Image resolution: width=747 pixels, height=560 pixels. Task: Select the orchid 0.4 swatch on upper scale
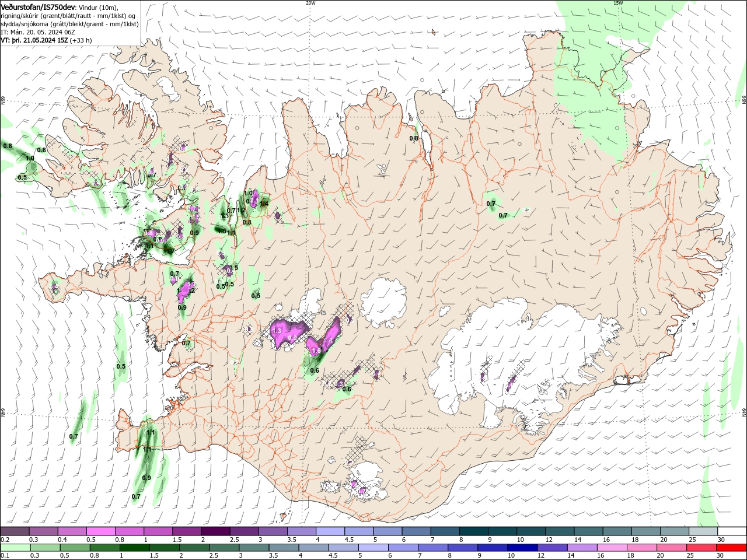pyautogui.click(x=72, y=531)
